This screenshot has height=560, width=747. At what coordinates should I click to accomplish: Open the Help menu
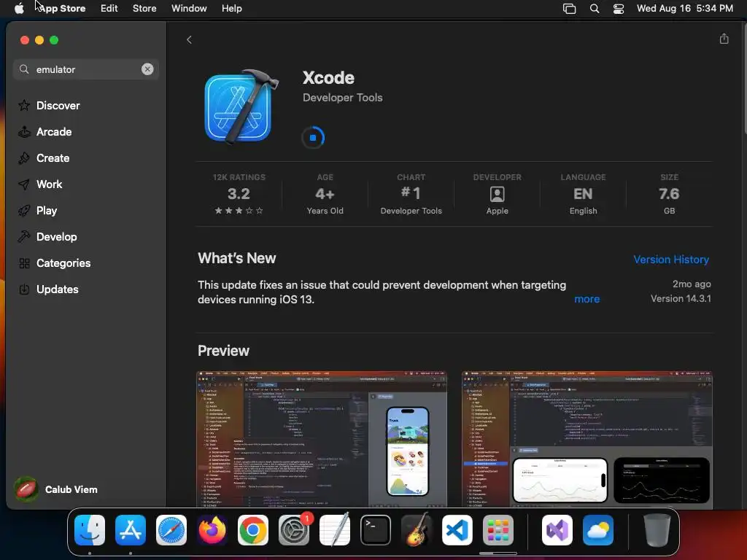pos(232,9)
